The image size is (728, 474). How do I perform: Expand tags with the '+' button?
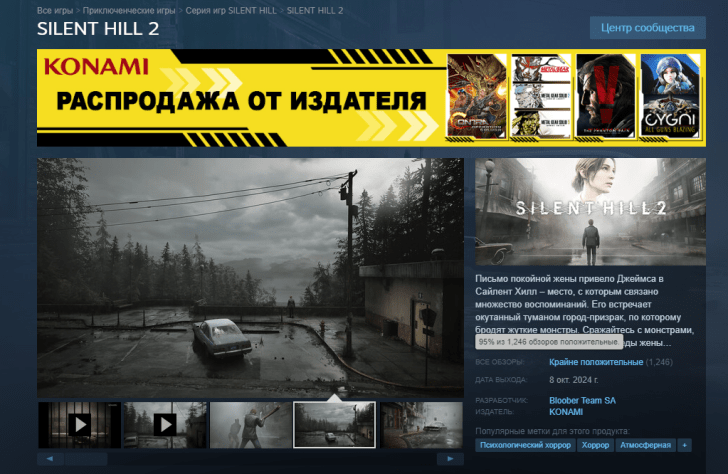[x=684, y=445]
